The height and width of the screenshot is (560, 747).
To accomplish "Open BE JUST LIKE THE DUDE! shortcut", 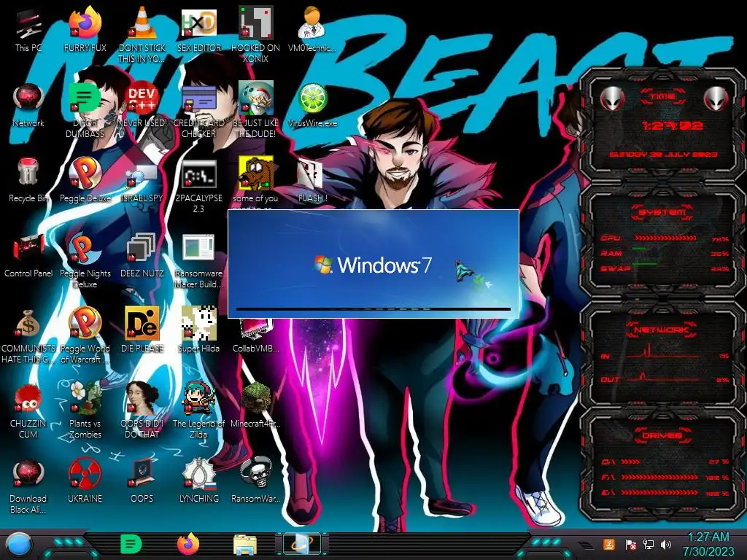I will click(x=256, y=109).
